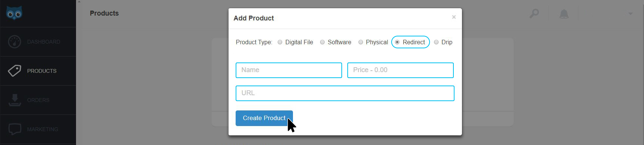Click the owl logo icon
Viewport: 644px width, 145px height.
pyautogui.click(x=14, y=13)
